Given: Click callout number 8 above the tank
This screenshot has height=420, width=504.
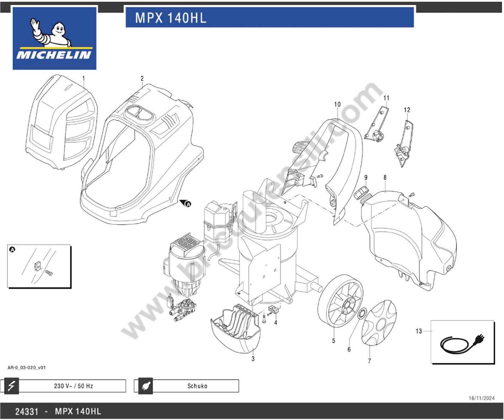Looking at the screenshot, I should pyautogui.click(x=385, y=177).
